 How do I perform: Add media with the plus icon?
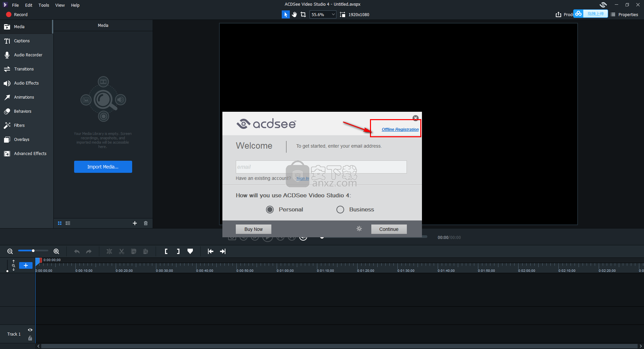[135, 223]
